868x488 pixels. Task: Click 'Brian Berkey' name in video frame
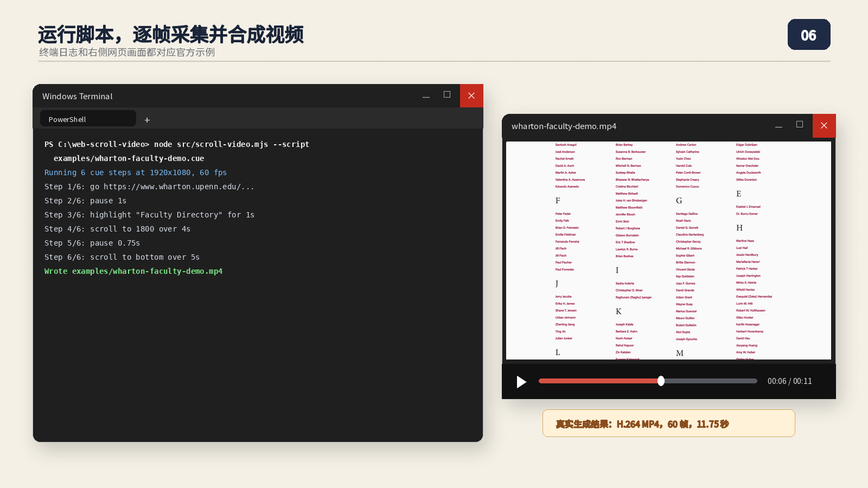(624, 145)
